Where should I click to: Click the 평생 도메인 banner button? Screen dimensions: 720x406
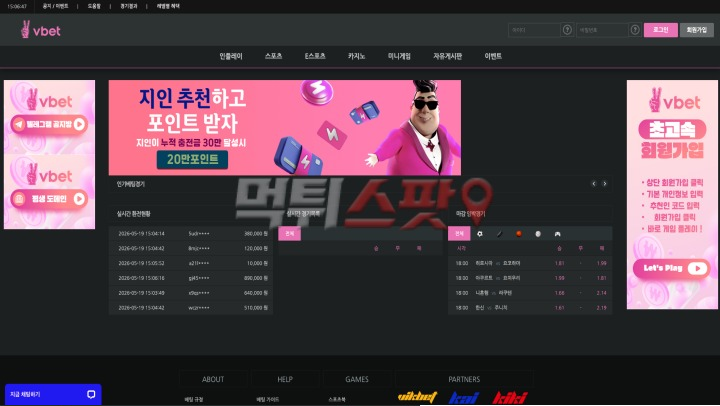point(49,199)
